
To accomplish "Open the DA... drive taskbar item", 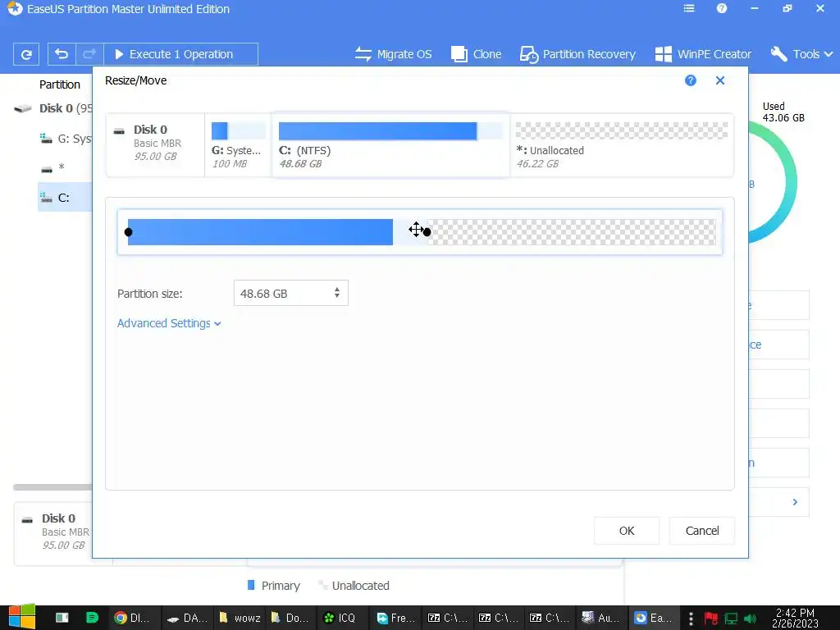I will (x=187, y=618).
